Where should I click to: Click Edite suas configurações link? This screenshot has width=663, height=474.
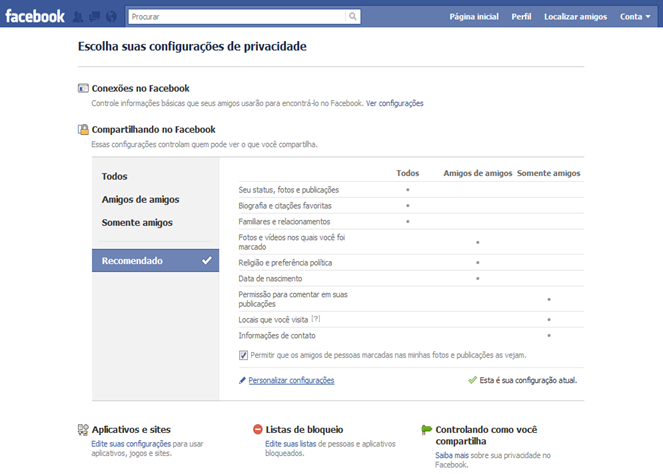click(131, 444)
